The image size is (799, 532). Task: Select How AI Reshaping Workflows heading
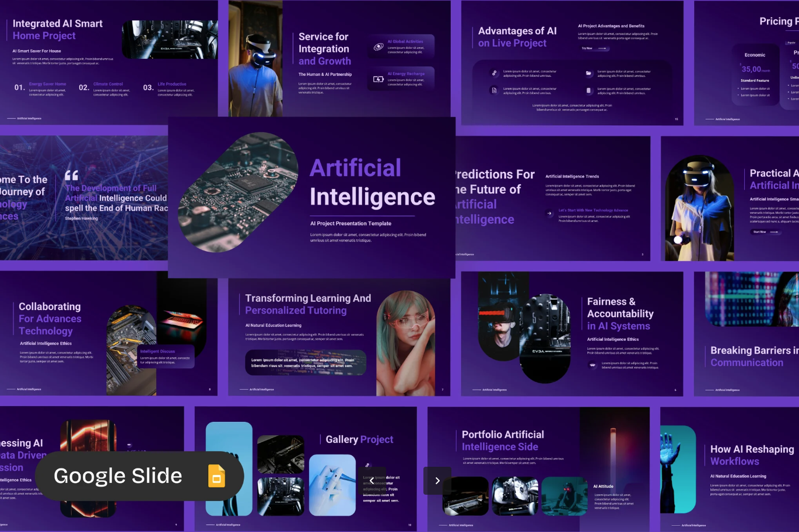pos(752,455)
